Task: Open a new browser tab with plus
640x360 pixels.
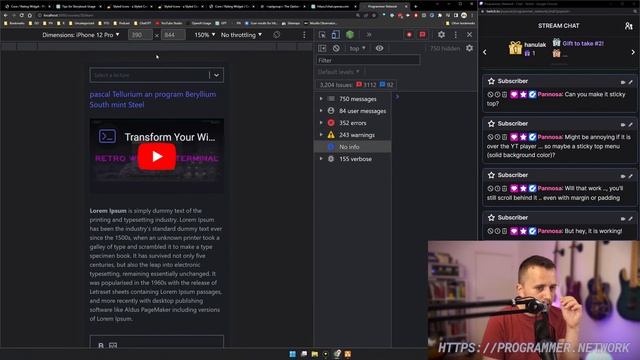Action: [416, 7]
